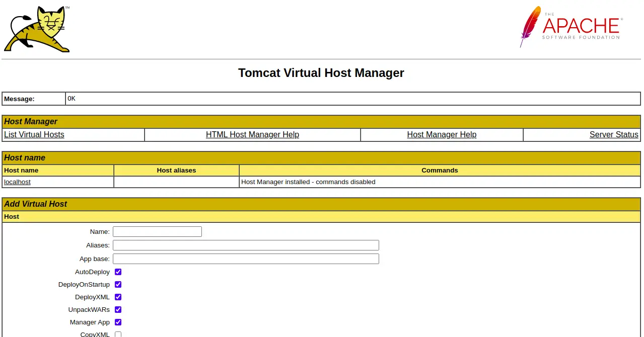Focus the Aliases input field
This screenshot has width=644, height=337.
[246, 245]
